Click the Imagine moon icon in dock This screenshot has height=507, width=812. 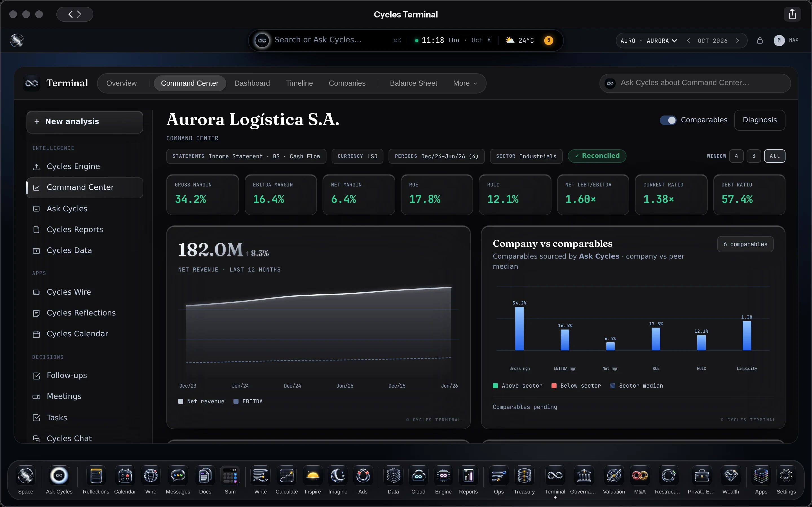[x=337, y=475]
